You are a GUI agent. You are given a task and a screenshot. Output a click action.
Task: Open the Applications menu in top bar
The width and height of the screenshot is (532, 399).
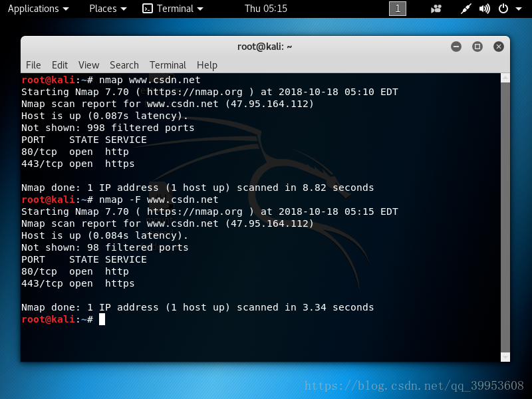click(x=38, y=9)
